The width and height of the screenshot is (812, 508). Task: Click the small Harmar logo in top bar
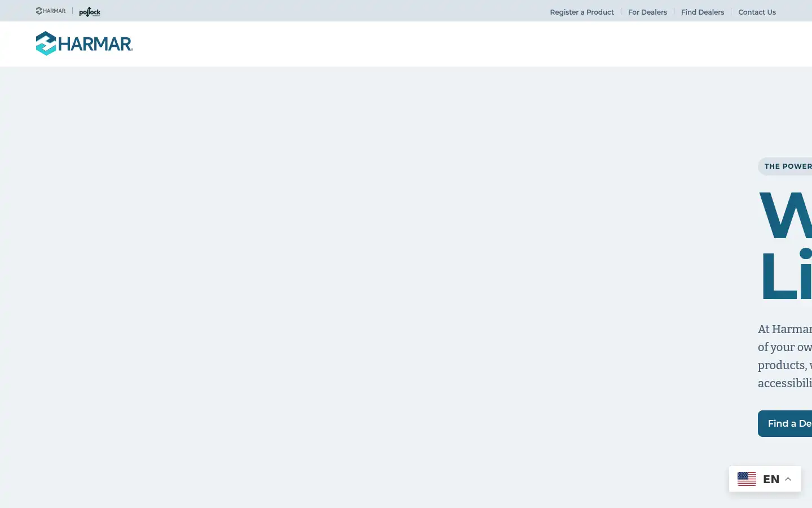[51, 11]
